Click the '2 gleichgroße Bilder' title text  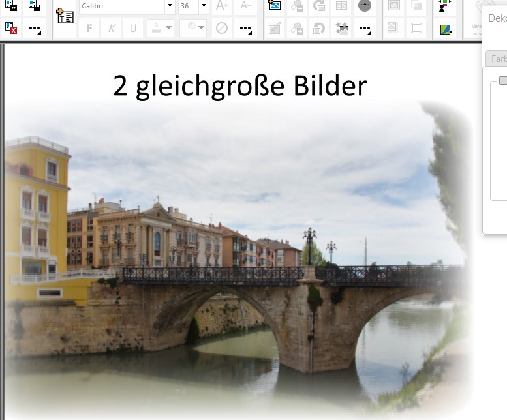[x=240, y=86]
